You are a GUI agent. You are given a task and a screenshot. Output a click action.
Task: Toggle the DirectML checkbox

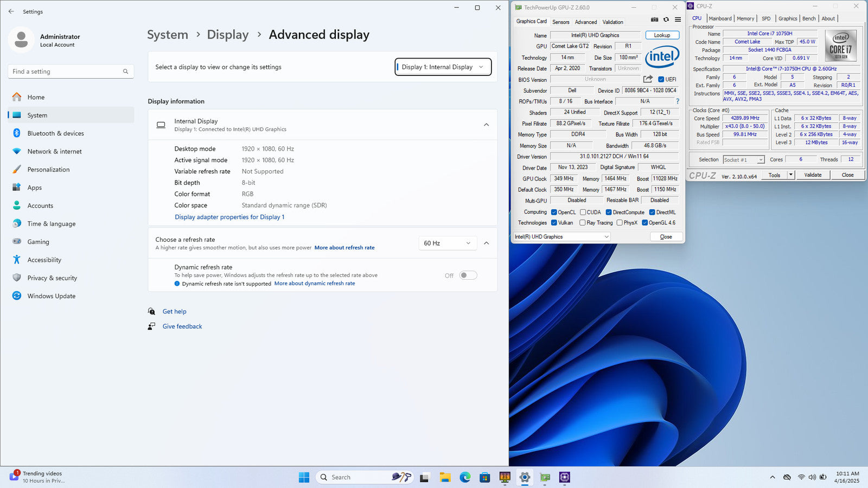(652, 213)
